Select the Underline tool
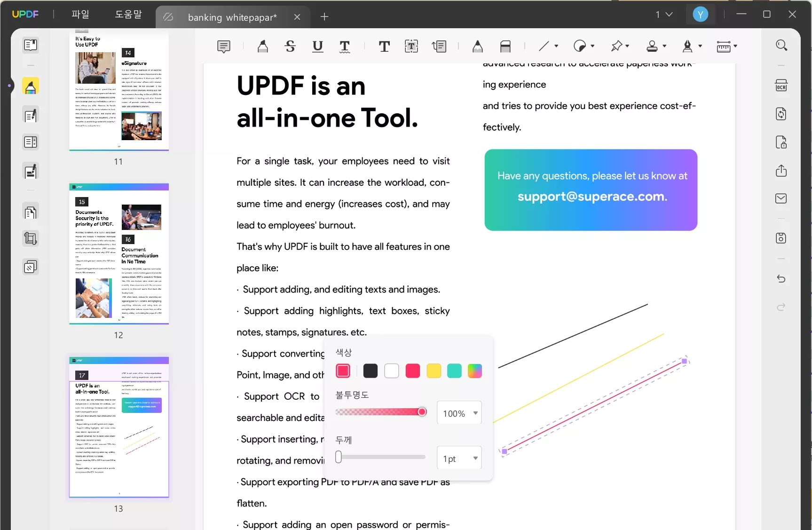 tap(318, 46)
